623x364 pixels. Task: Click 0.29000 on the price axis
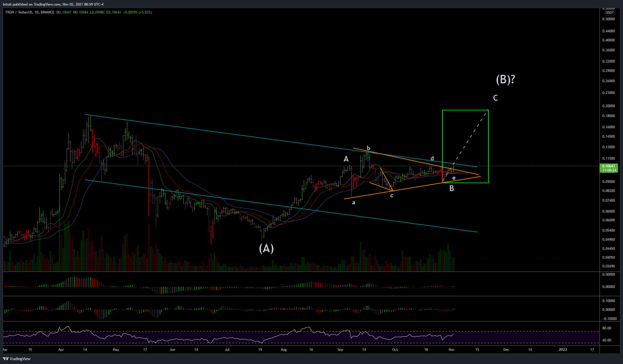608,71
